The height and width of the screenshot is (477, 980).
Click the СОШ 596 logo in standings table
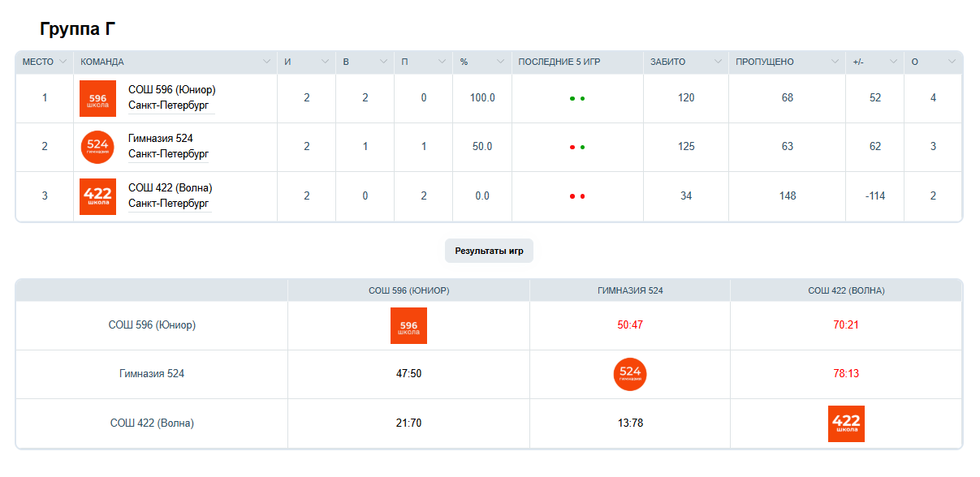click(x=97, y=98)
